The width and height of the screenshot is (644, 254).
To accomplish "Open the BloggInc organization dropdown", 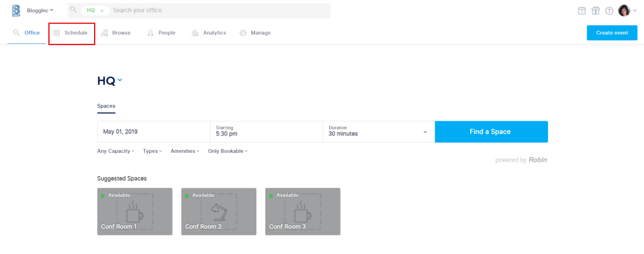I will 40,10.
